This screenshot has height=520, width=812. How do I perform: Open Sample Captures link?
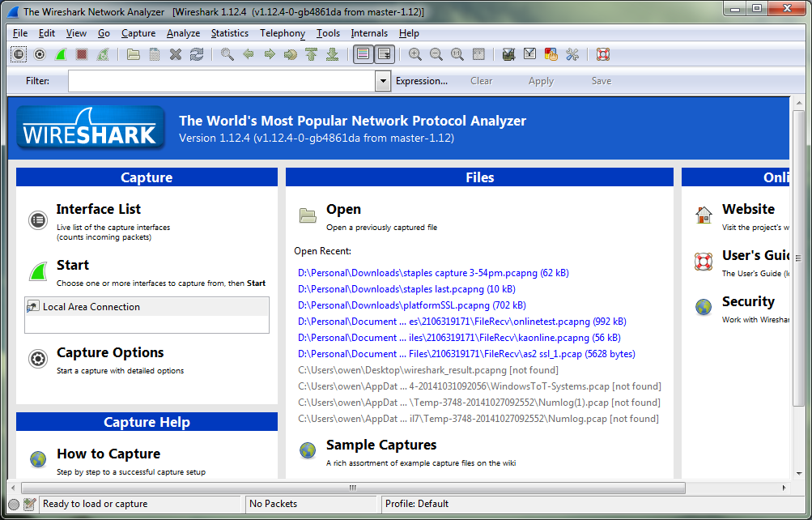[381, 445]
